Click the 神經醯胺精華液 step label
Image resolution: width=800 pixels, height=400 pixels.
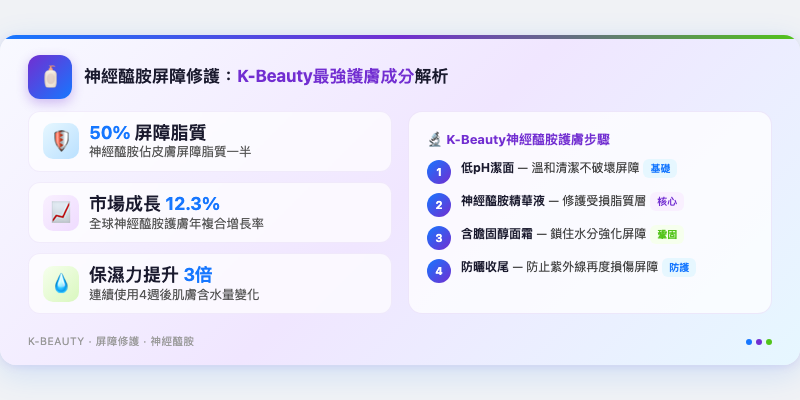[503, 202]
